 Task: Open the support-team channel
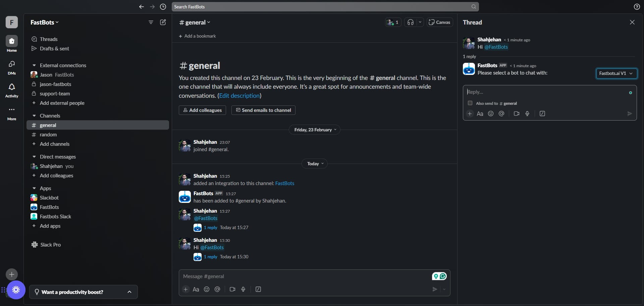coord(98,94)
